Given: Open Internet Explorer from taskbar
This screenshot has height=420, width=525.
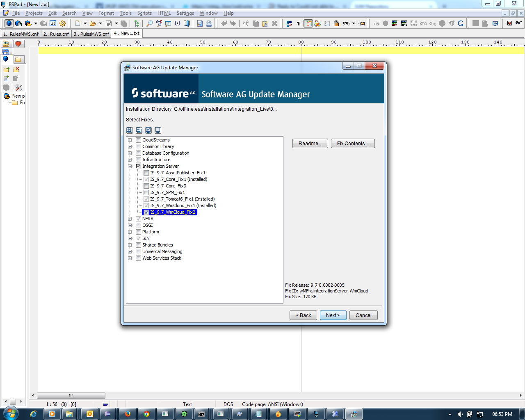Looking at the screenshot, I should click(x=33, y=414).
